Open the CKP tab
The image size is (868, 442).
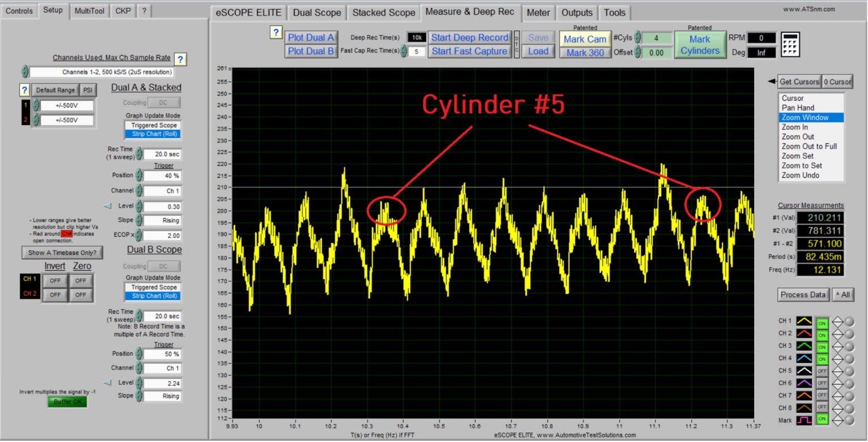tap(123, 10)
